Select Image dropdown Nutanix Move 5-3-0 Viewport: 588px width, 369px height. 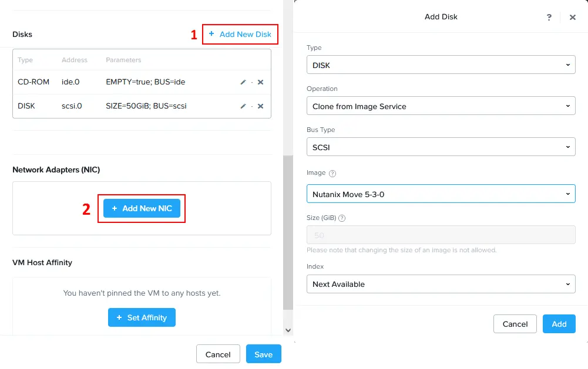(441, 194)
